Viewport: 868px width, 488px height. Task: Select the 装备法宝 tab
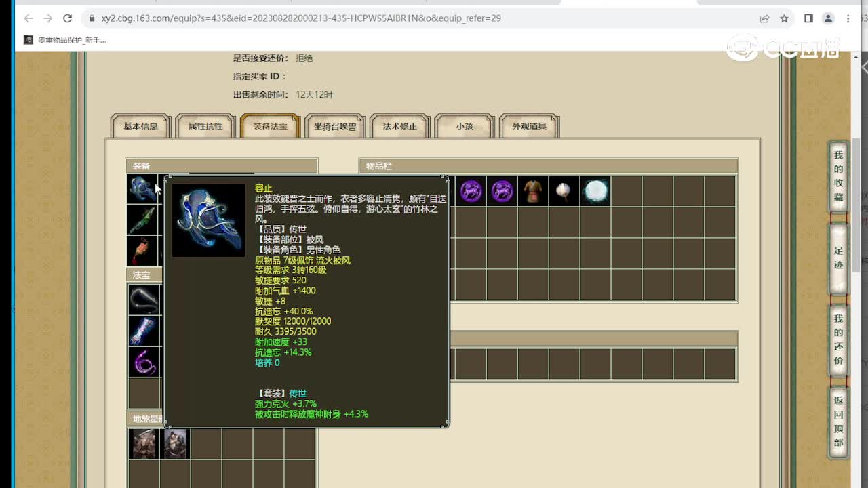point(270,126)
